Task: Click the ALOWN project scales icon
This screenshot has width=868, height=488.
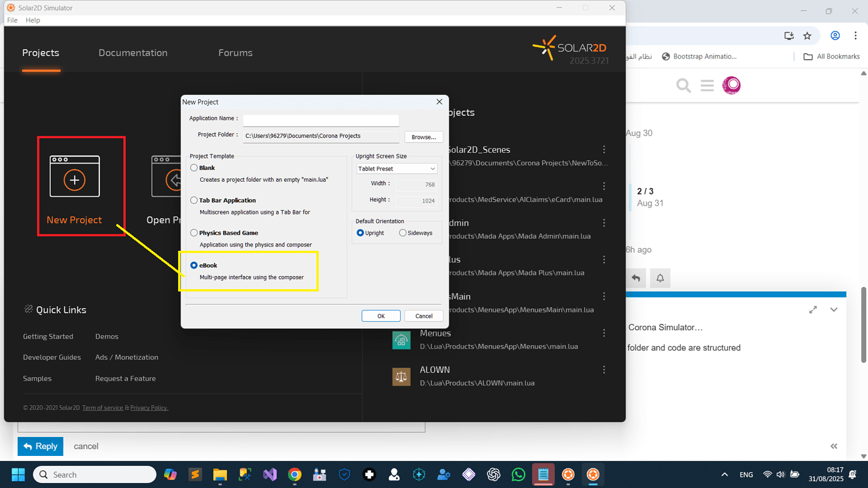Action: [401, 377]
